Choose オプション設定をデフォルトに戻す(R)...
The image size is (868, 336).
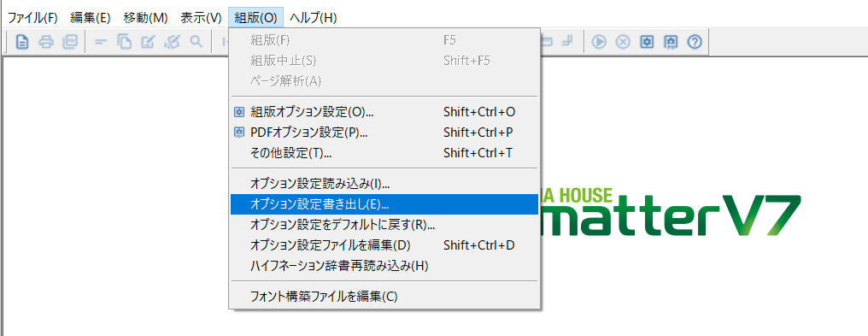[384, 225]
